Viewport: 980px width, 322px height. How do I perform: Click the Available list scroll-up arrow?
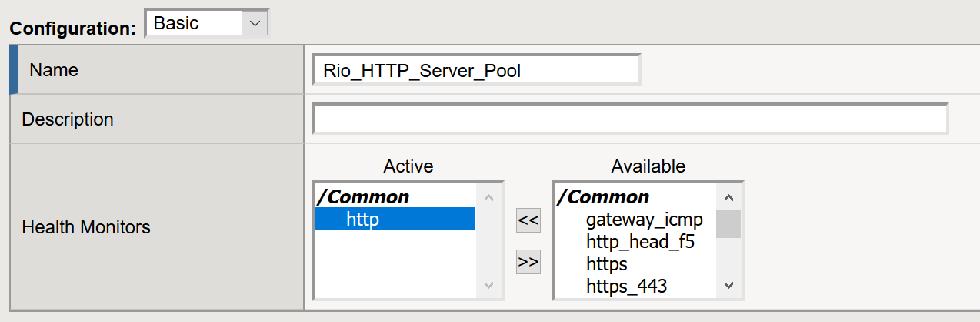(x=729, y=197)
